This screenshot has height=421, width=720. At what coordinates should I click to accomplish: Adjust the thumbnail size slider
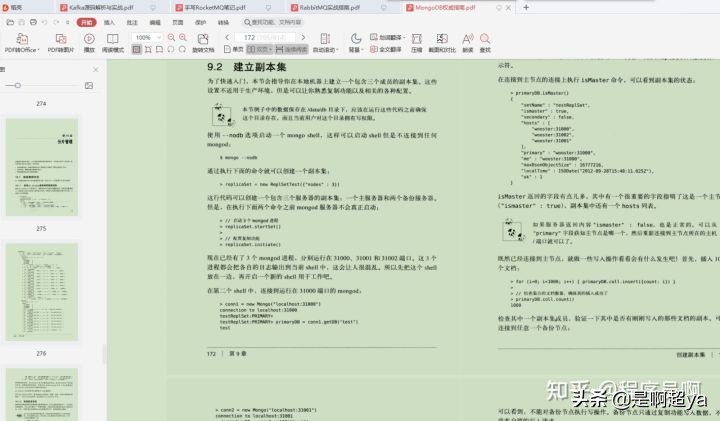pyautogui.click(x=17, y=85)
